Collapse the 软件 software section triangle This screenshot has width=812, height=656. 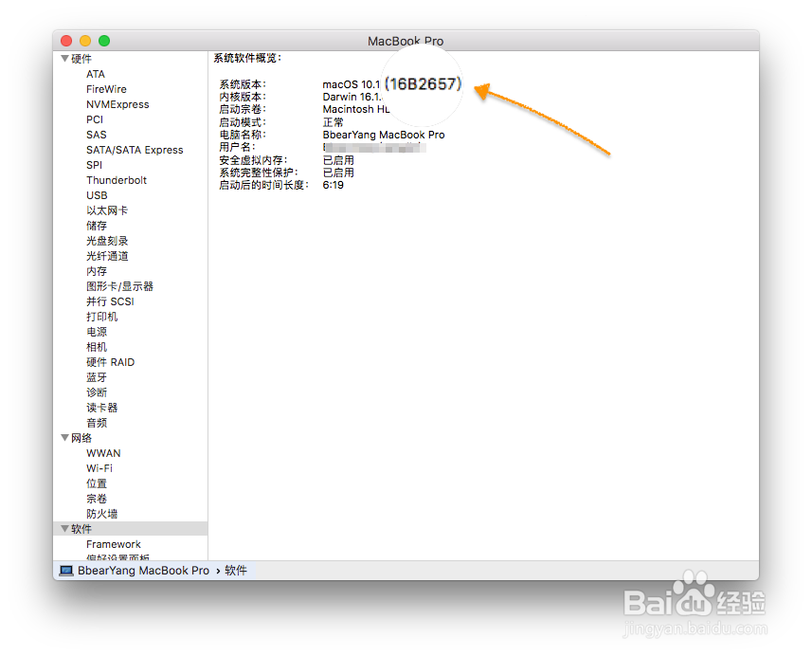pyautogui.click(x=64, y=529)
